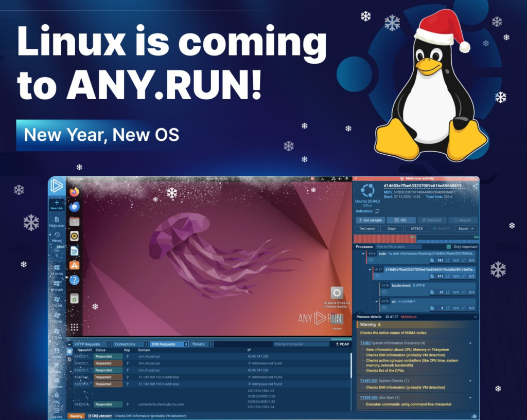This screenshot has width=527, height=420.
Task: Download PCAP file
Action: pos(342,344)
